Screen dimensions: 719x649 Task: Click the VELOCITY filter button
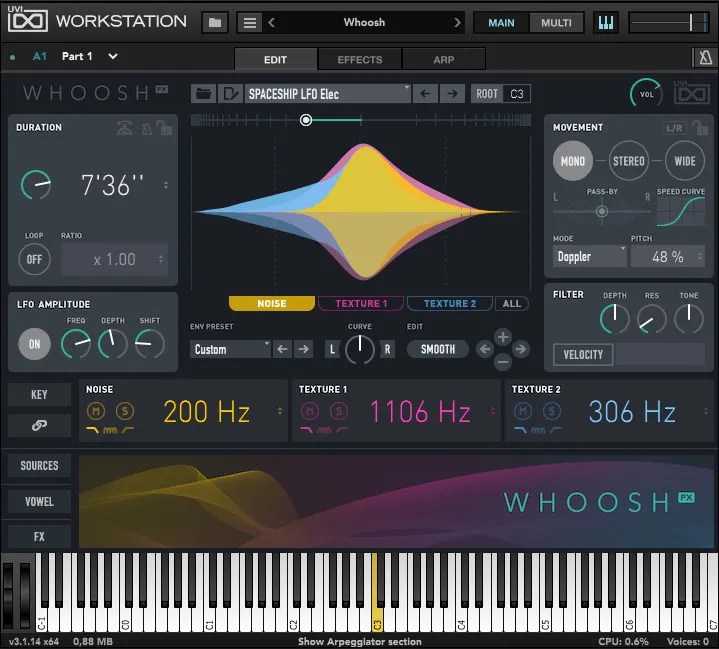(583, 355)
